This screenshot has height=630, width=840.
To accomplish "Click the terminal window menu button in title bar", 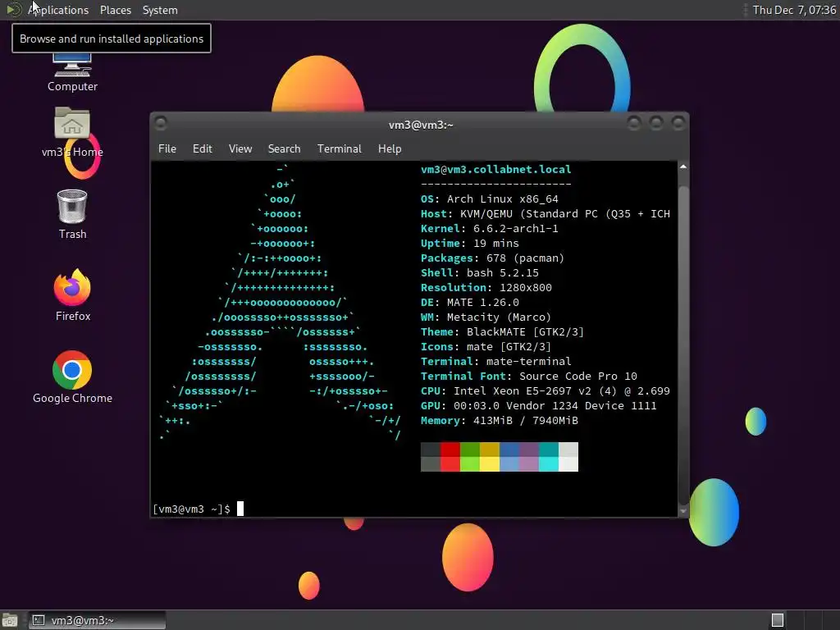I will pyautogui.click(x=160, y=123).
